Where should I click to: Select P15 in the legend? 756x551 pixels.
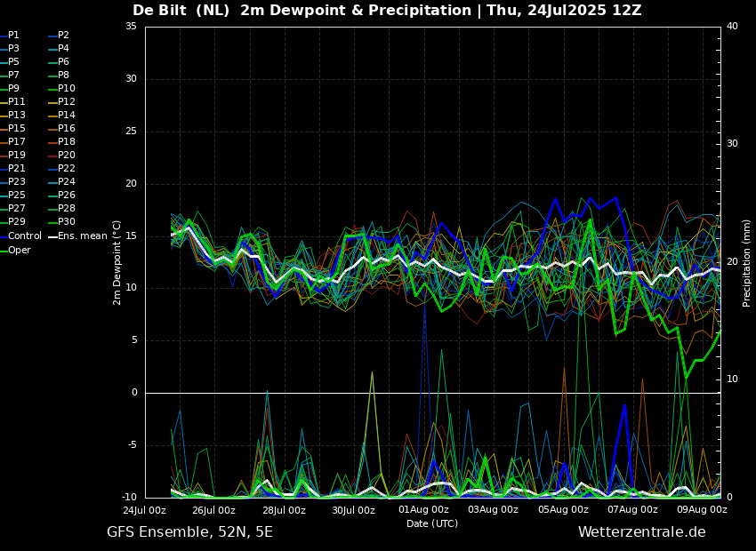tap(17, 129)
